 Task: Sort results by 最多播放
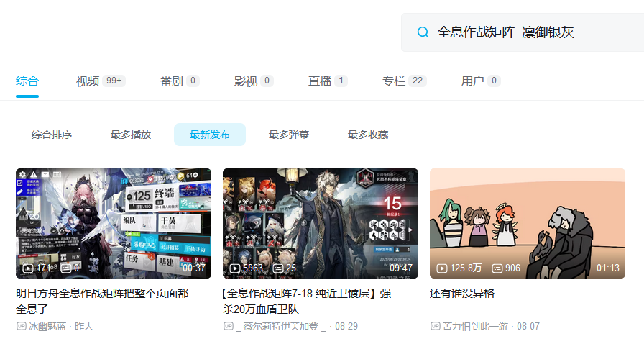coord(131,135)
